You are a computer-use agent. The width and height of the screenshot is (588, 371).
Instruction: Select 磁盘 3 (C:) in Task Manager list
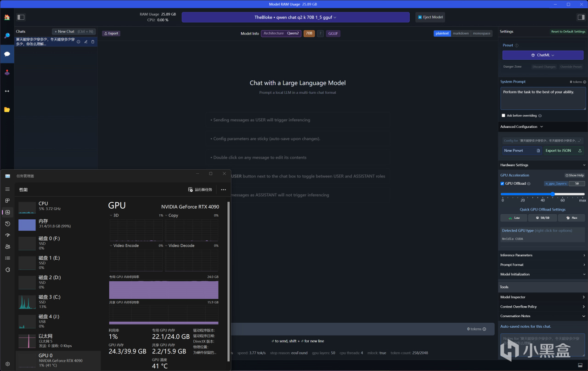[58, 302]
